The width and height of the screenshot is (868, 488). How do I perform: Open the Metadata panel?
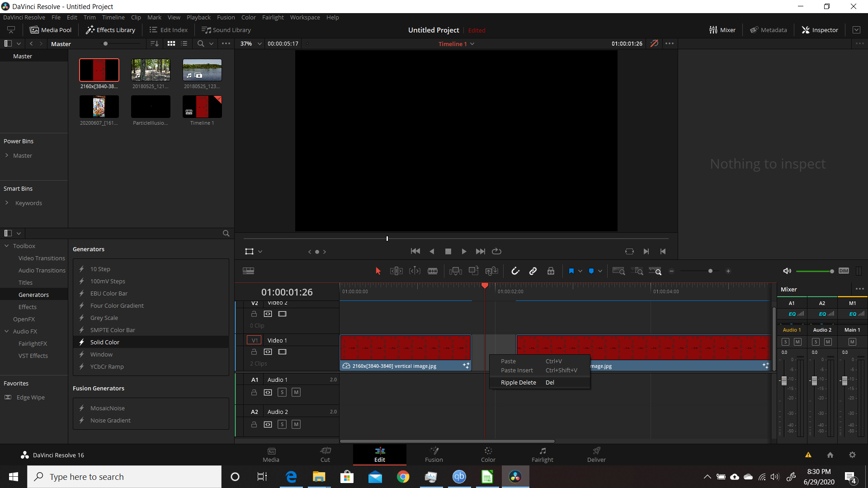[768, 30]
